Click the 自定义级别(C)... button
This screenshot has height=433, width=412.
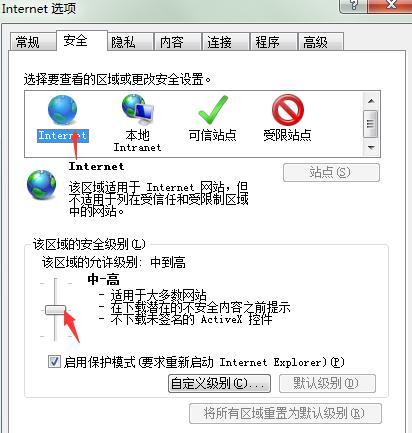[x=219, y=383]
